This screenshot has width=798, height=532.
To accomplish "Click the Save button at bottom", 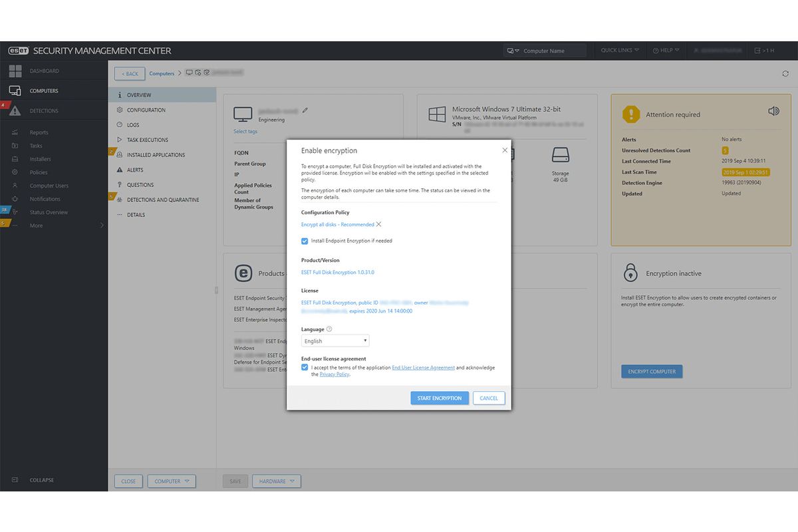I will 235,481.
